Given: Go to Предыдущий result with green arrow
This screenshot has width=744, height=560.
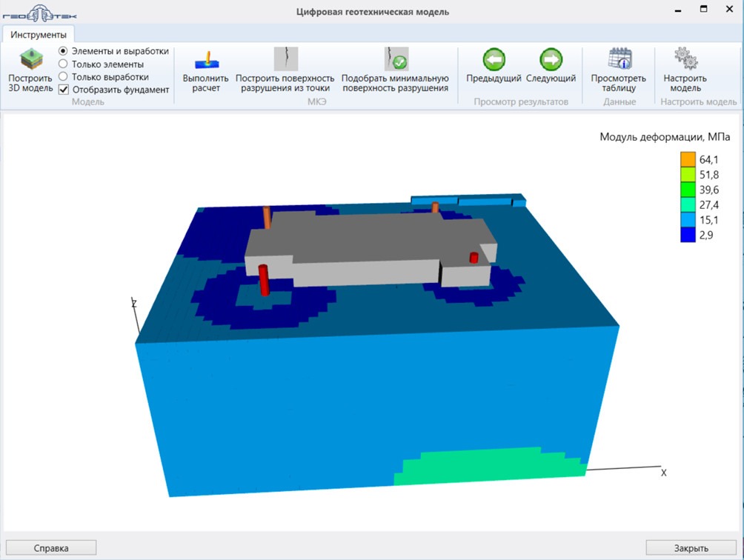Looking at the screenshot, I should click(494, 59).
